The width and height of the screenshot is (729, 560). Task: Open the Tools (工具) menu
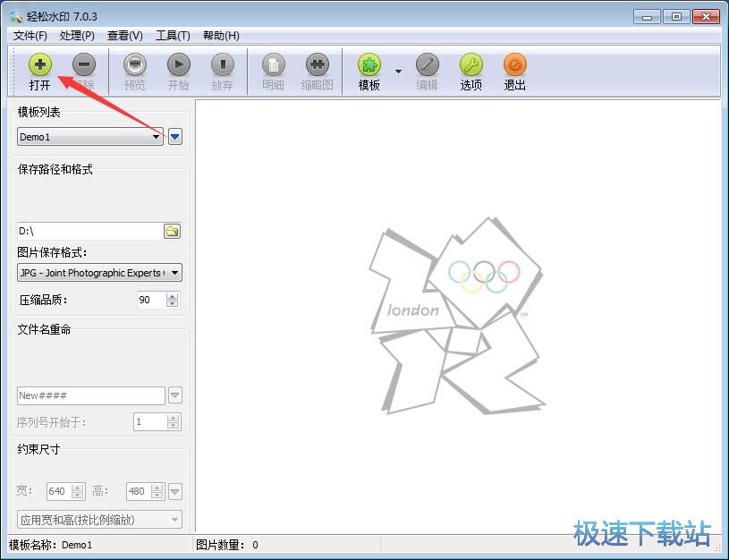(173, 36)
